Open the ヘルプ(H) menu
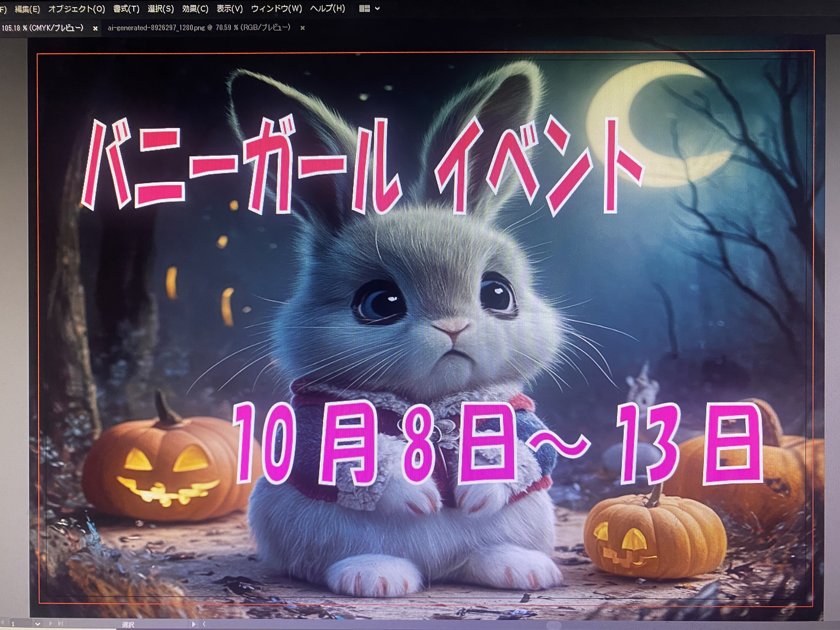This screenshot has width=840, height=630. click(x=328, y=8)
